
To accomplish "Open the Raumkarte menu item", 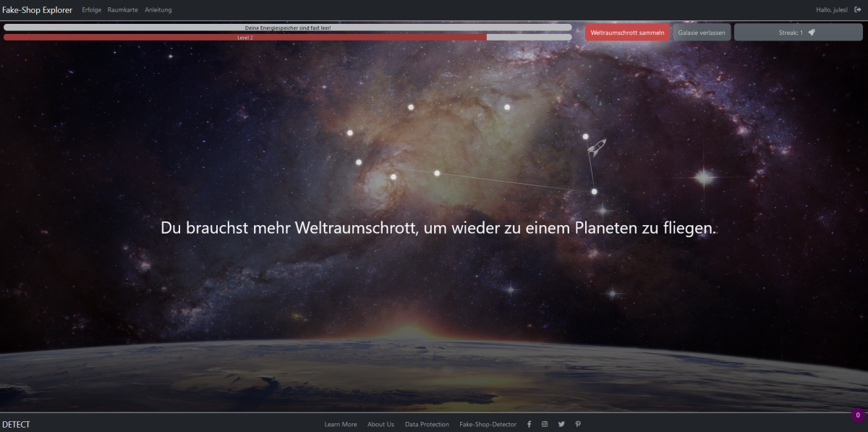I will click(x=123, y=9).
